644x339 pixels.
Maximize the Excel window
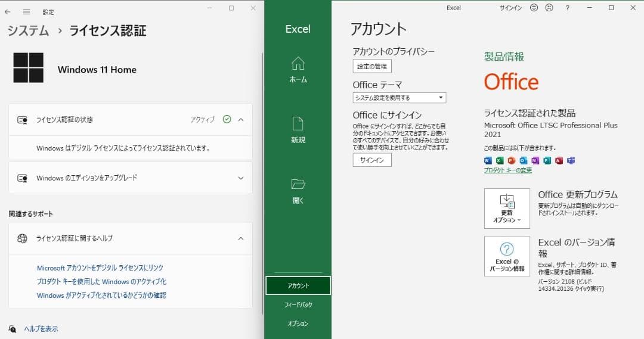[611, 8]
